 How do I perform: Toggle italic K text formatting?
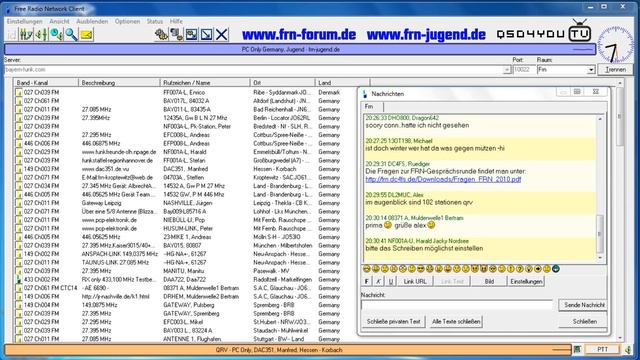[x=379, y=281]
